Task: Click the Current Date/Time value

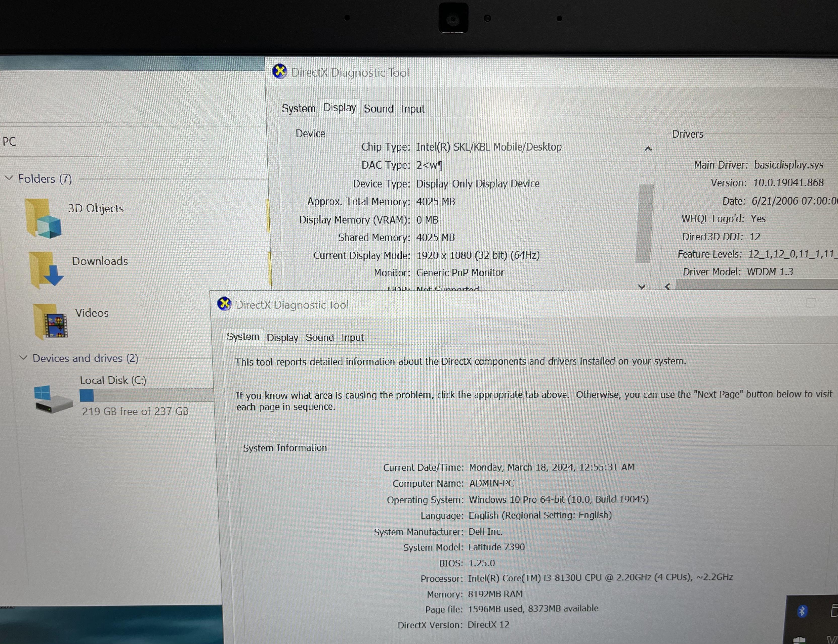Action: (552, 467)
